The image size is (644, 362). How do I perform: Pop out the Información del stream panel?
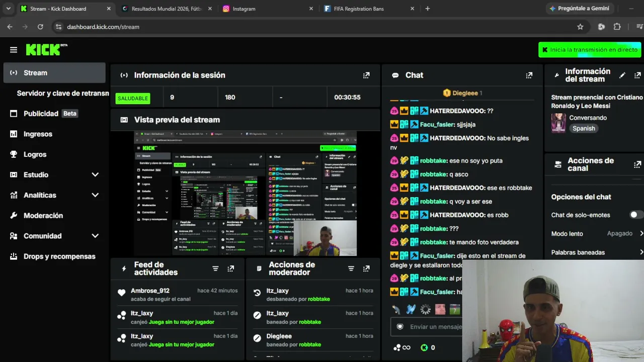coord(637,75)
